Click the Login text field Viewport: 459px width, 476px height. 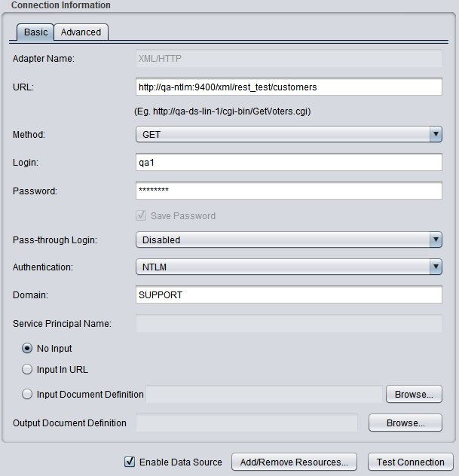pyautogui.click(x=288, y=163)
